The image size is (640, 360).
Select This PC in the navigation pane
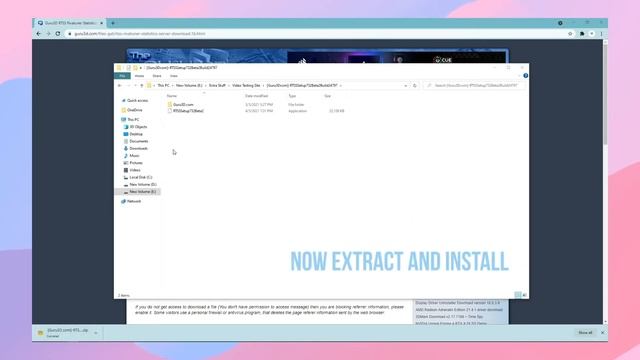(x=133, y=120)
